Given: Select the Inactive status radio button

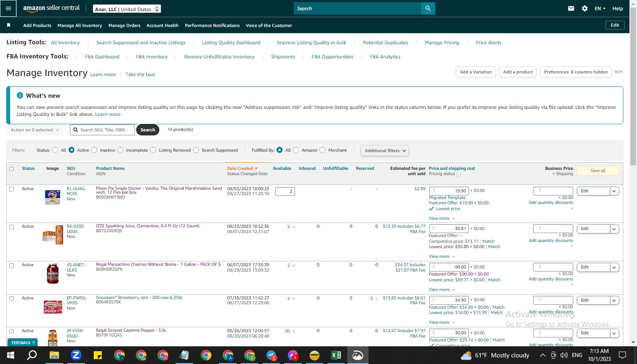Looking at the screenshot, I should pyautogui.click(x=94, y=150).
